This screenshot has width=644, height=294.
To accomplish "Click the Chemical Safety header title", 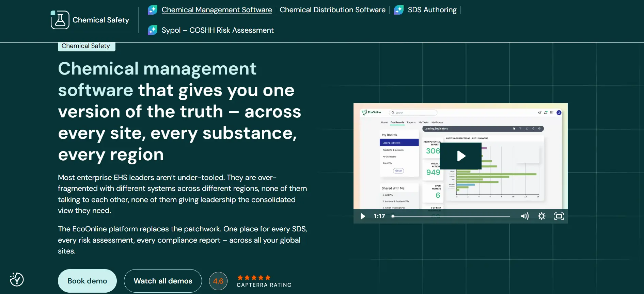I will click(x=101, y=20).
